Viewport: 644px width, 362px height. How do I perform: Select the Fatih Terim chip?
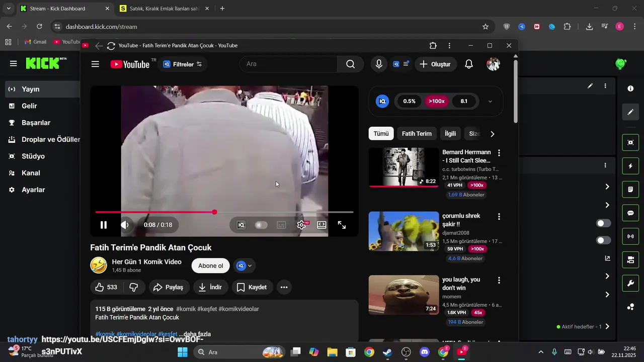pos(417,134)
